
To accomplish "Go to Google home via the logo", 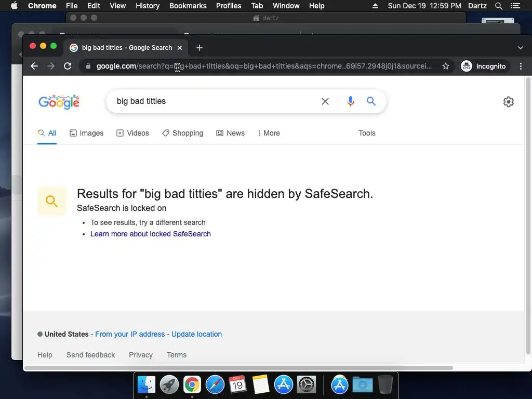I will coord(59,102).
